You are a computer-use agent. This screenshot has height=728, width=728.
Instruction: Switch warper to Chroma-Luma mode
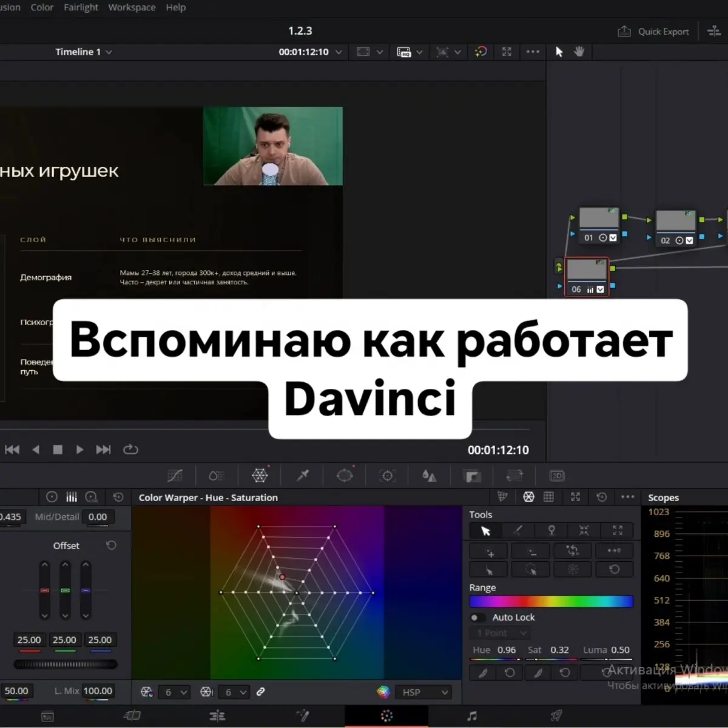click(502, 497)
